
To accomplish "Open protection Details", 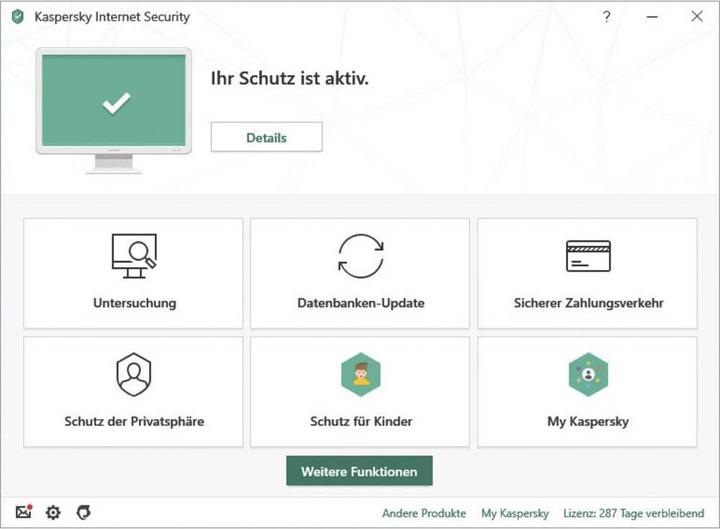I will [266, 137].
